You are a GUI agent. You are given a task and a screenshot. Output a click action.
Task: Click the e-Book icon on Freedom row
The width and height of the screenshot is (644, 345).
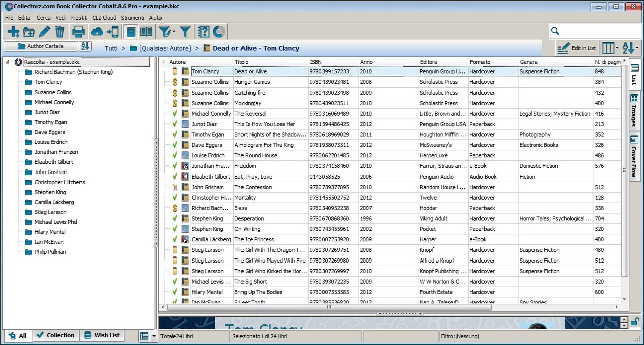185,166
